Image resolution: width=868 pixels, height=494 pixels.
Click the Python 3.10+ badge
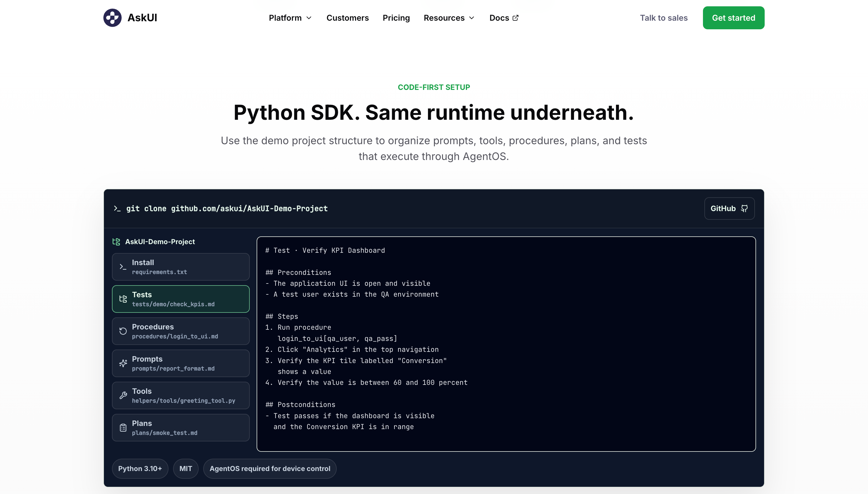pyautogui.click(x=140, y=468)
